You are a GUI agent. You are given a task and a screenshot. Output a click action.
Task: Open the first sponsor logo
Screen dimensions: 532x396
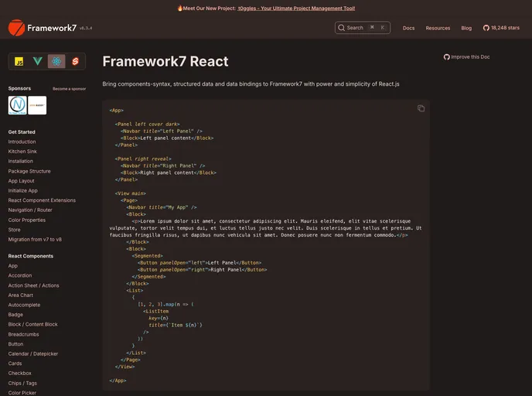(x=17, y=105)
